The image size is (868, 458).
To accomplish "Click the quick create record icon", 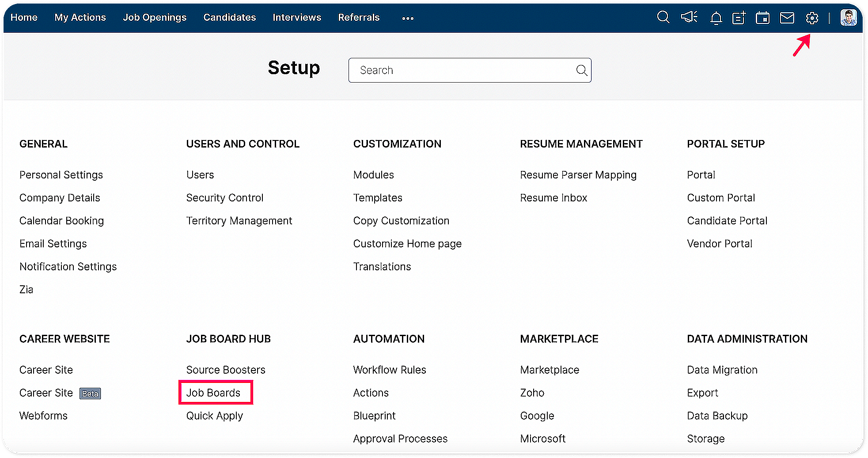I will pyautogui.click(x=739, y=18).
